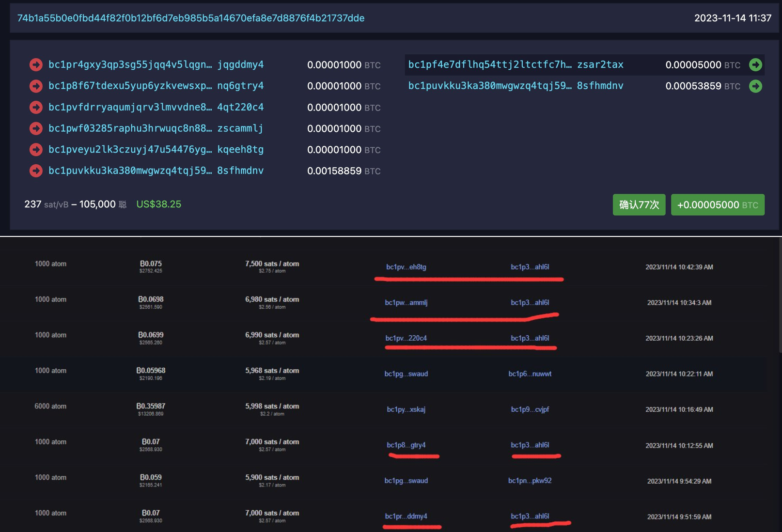Viewport: 782px width, 532px height.
Task: Open seller address bc1py...xskaj in 6000 atom row
Action: point(406,409)
